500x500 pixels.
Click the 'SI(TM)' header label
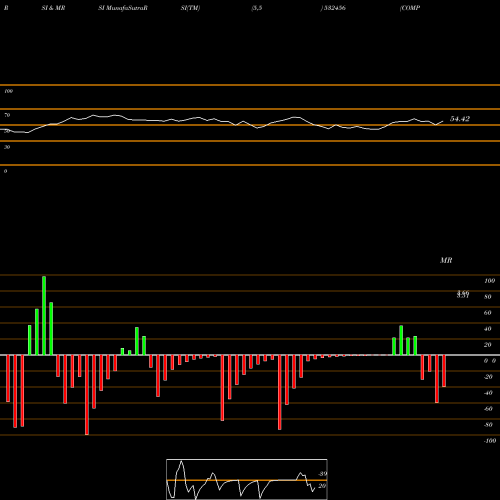pos(190,8)
